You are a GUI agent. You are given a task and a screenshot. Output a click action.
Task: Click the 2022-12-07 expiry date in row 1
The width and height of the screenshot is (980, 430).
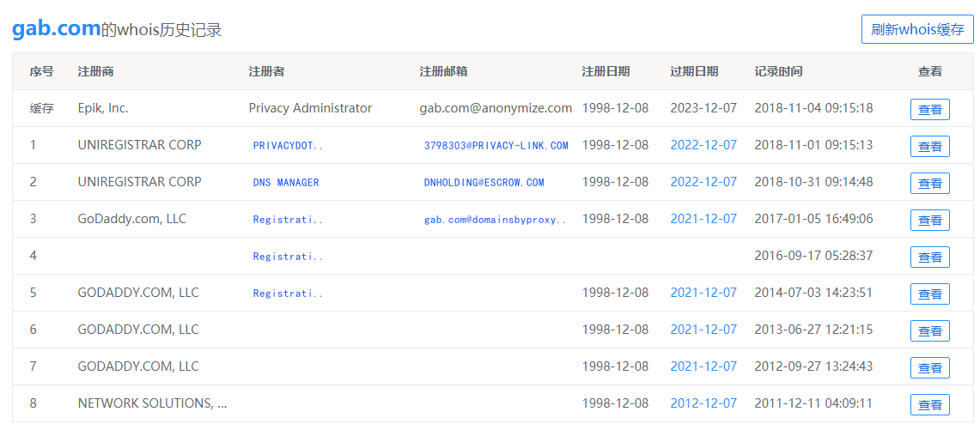[x=703, y=145]
